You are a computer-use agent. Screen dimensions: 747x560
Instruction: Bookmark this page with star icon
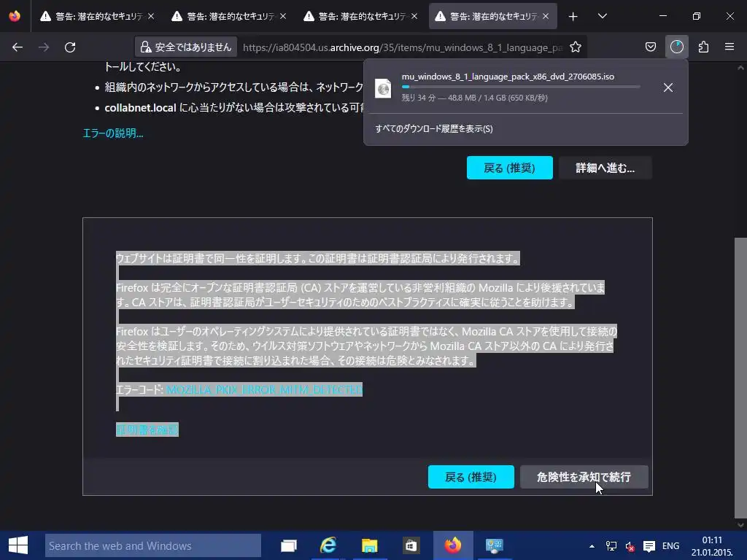coord(576,47)
